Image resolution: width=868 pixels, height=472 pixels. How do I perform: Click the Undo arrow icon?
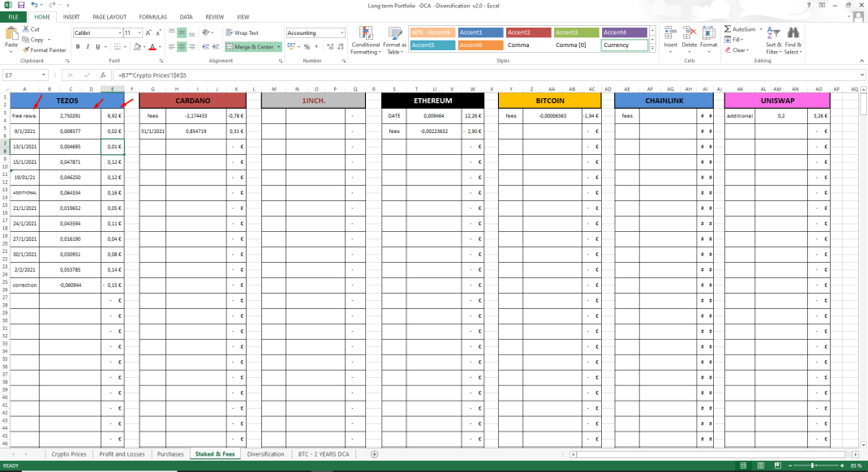tap(34, 5)
